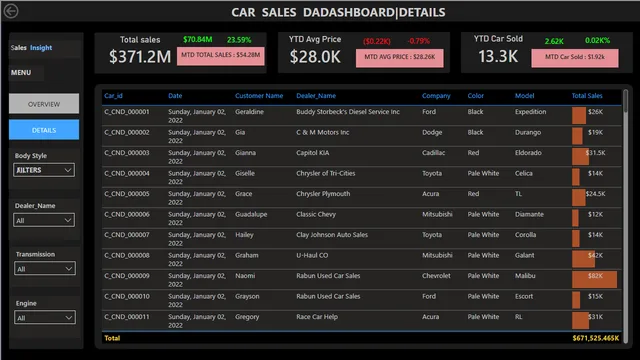Click the $42K sales data bar
The width and height of the screenshot is (640, 360).
click(x=583, y=259)
